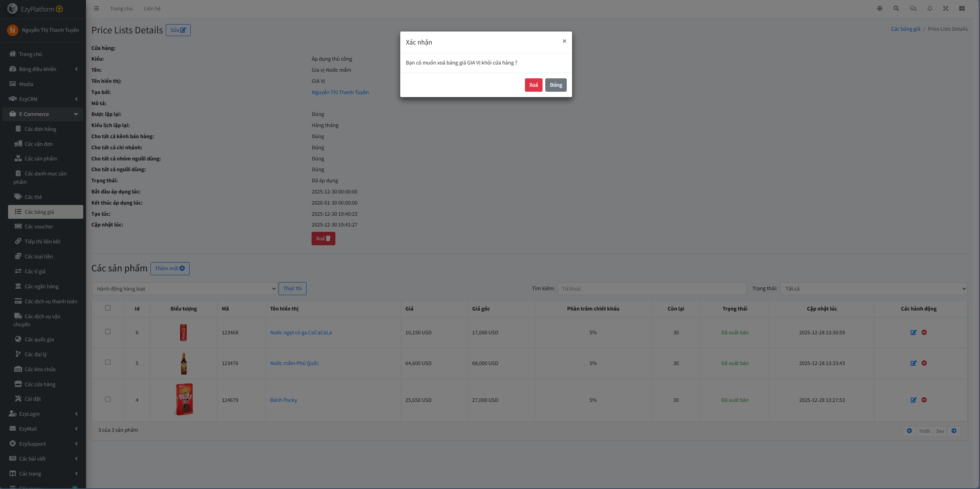Open the globe language icon

[879, 8]
